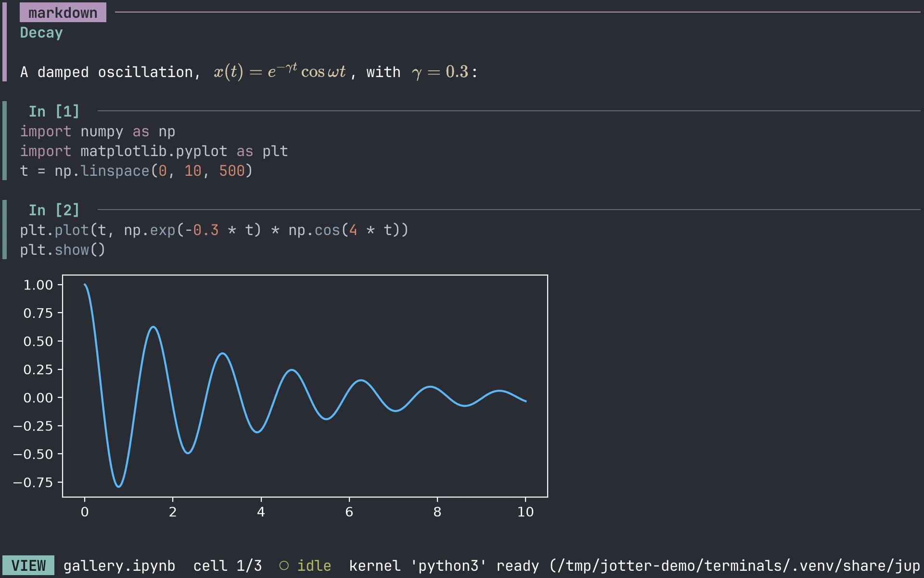Viewport: 924px width, 578px height.
Task: Select the In [1] cell label
Action: [x=54, y=111]
